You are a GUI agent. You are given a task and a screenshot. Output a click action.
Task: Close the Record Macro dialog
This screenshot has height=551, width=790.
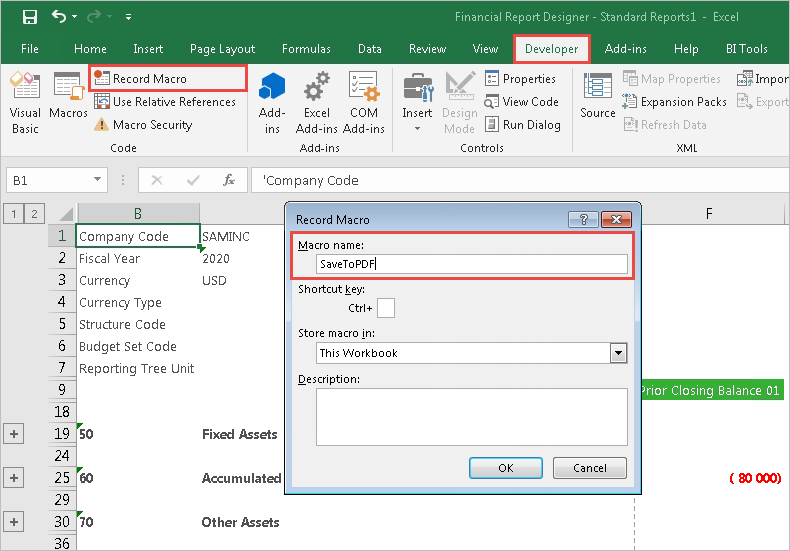(616, 219)
